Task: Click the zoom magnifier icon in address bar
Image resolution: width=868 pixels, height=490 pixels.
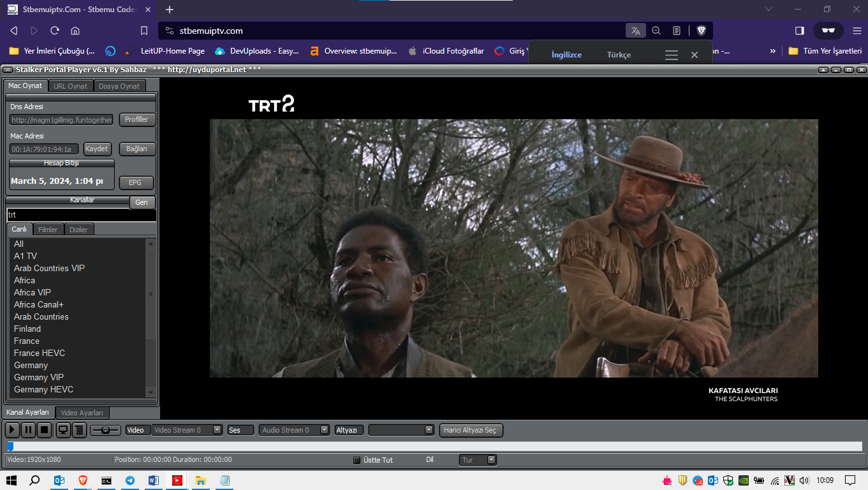Action: pos(656,31)
